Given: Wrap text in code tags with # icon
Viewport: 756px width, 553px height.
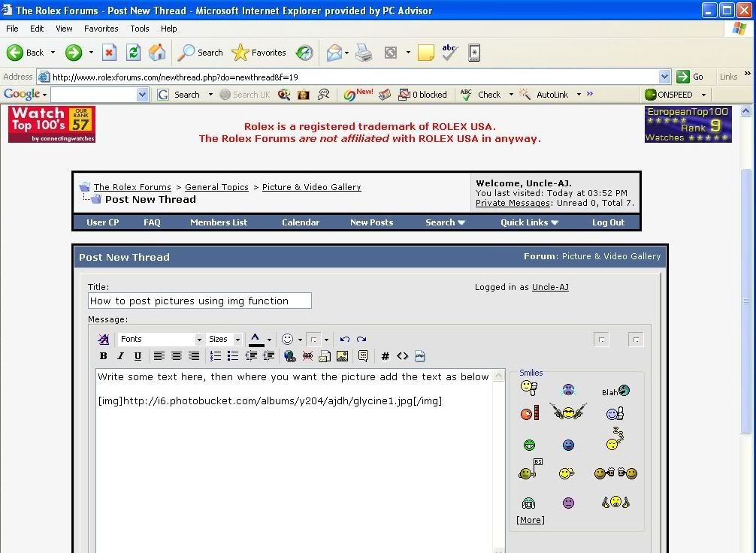Looking at the screenshot, I should [x=385, y=356].
